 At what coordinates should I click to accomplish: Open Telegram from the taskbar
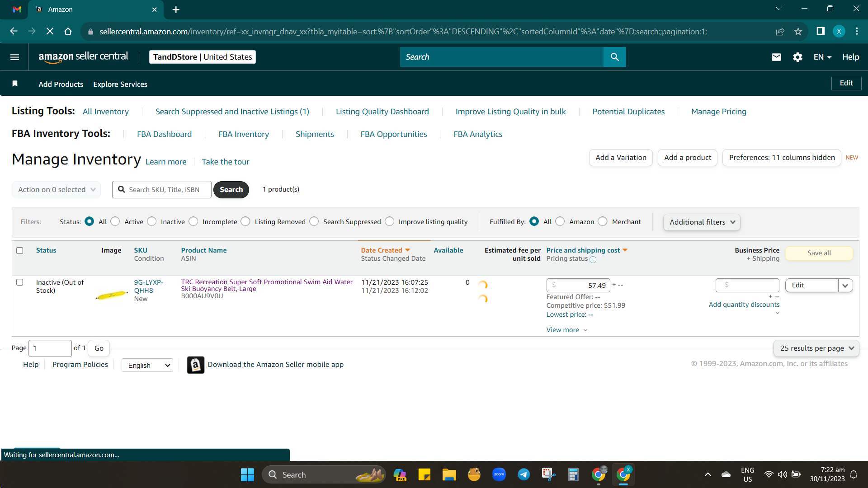click(x=524, y=474)
